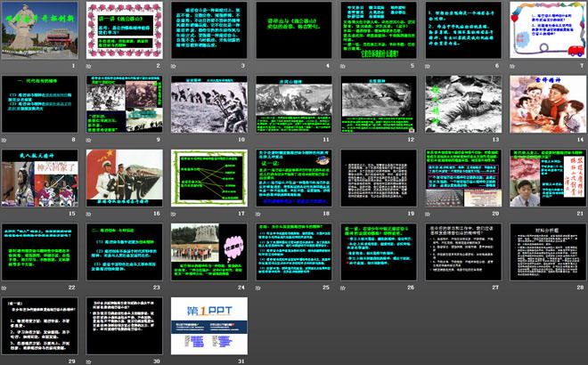Select slide 28 thumbnail
Viewport: 588px width, 365px height.
point(548,251)
